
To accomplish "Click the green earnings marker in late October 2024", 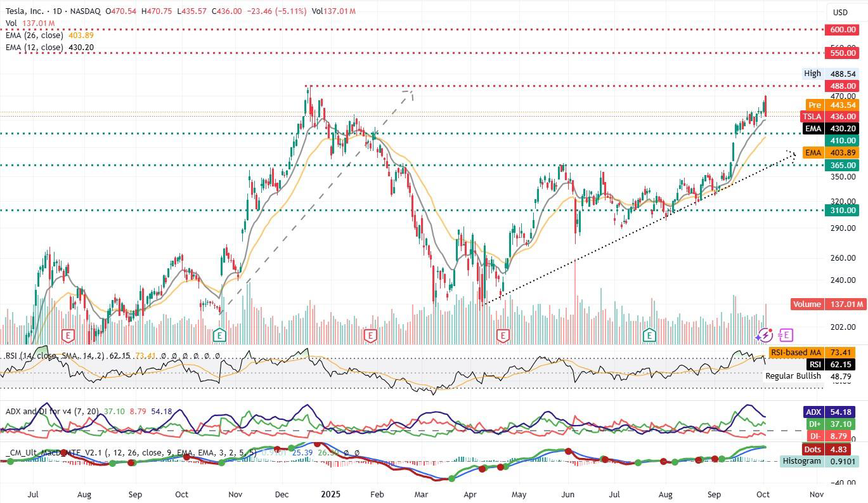I will [219, 334].
